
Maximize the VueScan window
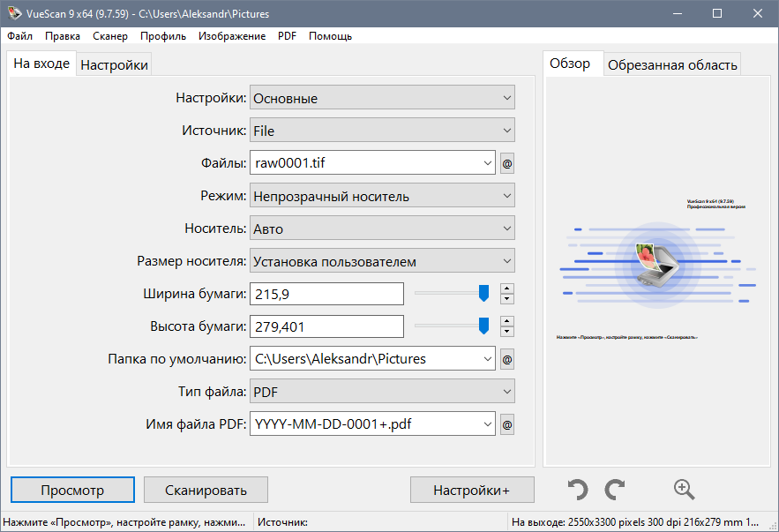tap(717, 13)
